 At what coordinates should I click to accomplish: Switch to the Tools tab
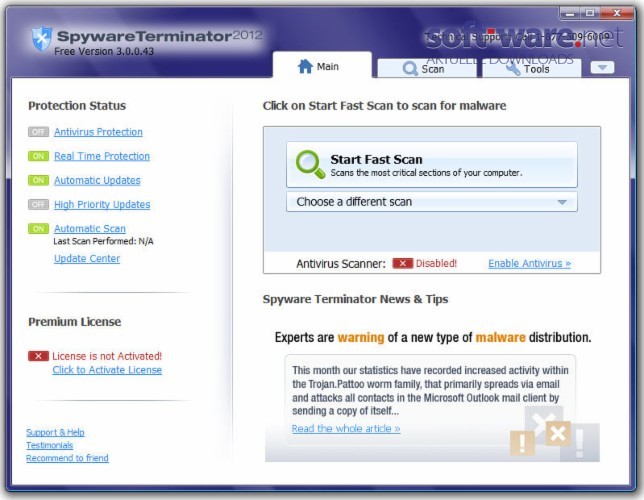532,69
